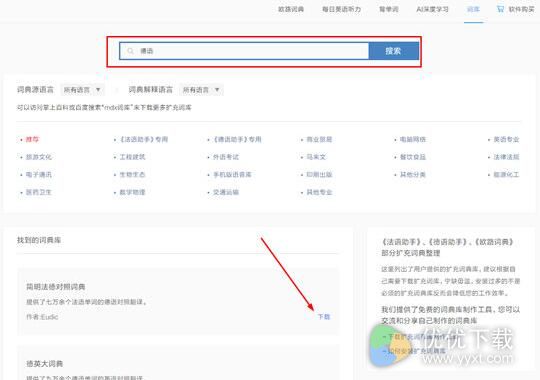Open the 医药卫生 category
Image resolution: width=540 pixels, height=380 pixels.
39,192
